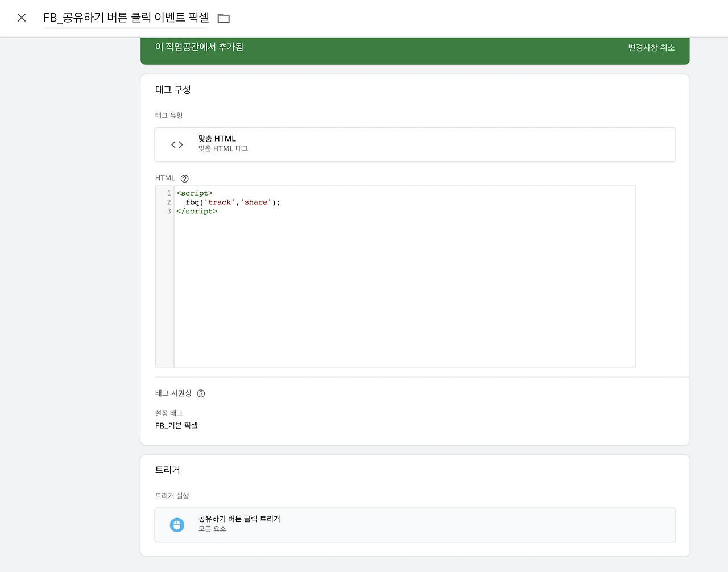Screen dimensions: 728x572
Task: Edit the tag name FB_공유하기 버튼 클릭 이벤트 픽셀
Action: [126, 18]
